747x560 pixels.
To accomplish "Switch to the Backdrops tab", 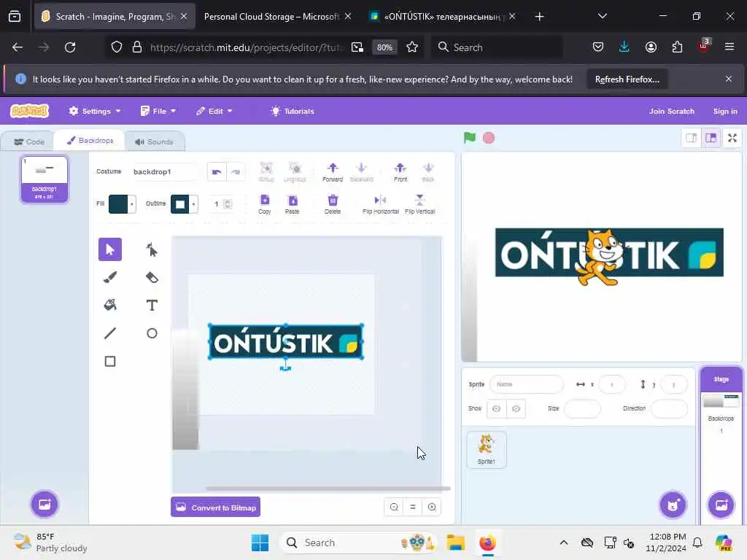I will click(x=90, y=141).
